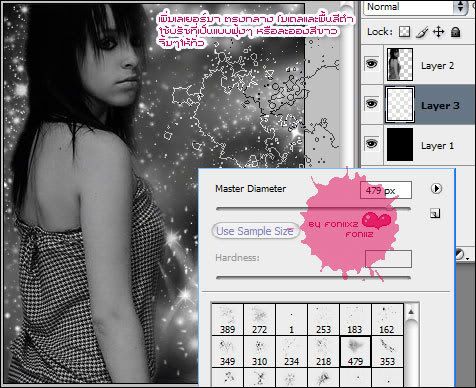Toggle lock image pixels brush icon
Screen dimensions: 476x388
(x=422, y=32)
